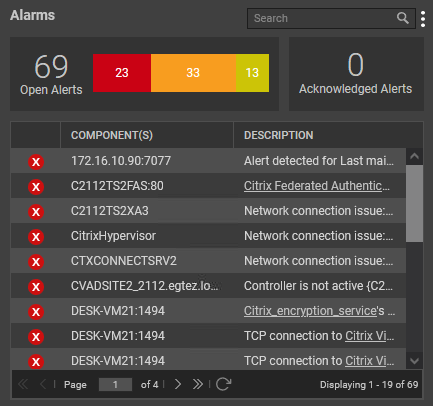Image resolution: width=433 pixels, height=406 pixels.
Task: Click the scrollbar down arrow
Action: [x=414, y=361]
